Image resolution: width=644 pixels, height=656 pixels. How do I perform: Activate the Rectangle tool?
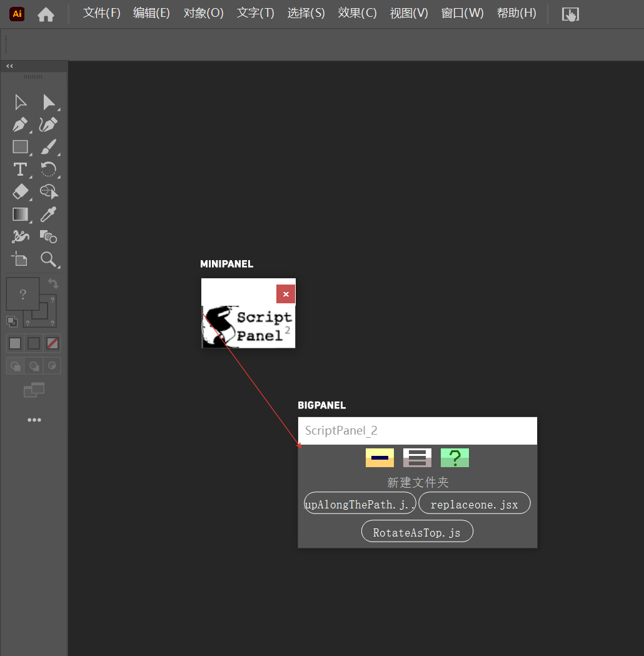tap(19, 147)
